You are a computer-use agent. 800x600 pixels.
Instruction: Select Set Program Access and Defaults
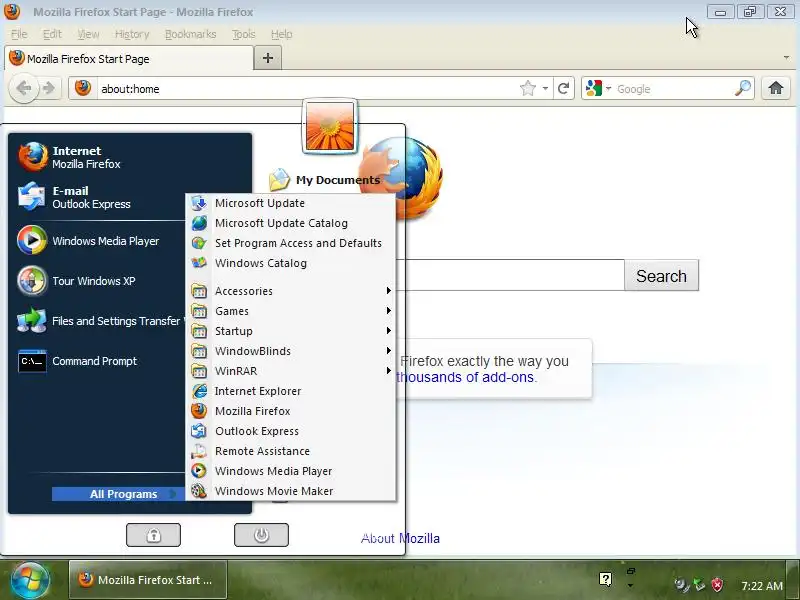[x=291, y=243]
